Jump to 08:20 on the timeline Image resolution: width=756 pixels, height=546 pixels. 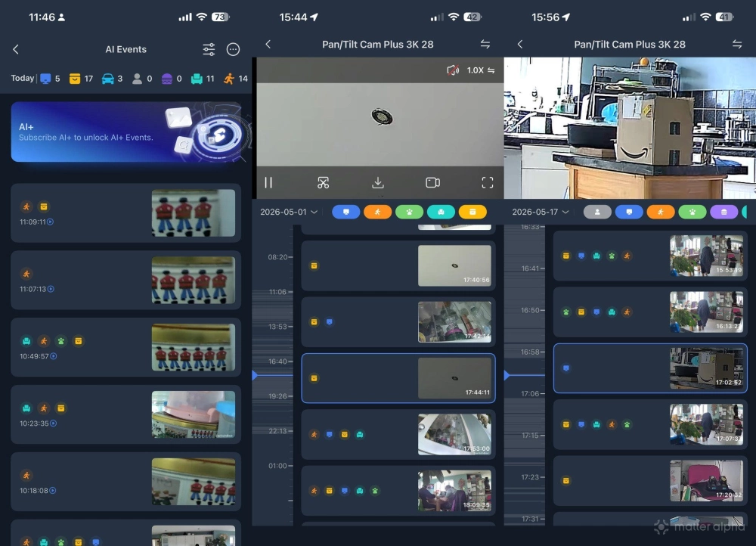[277, 257]
